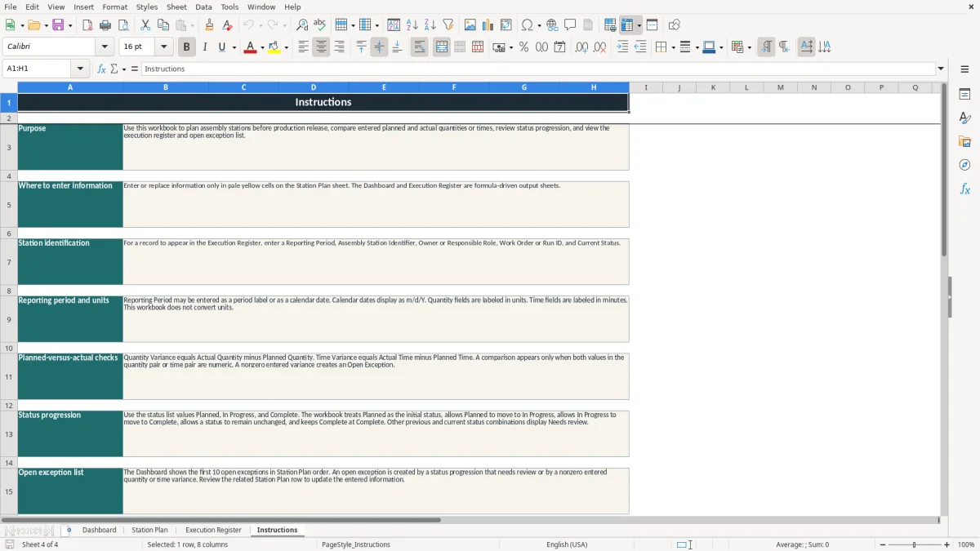Open the Font Size dropdown
The image size is (980, 551).
pyautogui.click(x=164, y=47)
